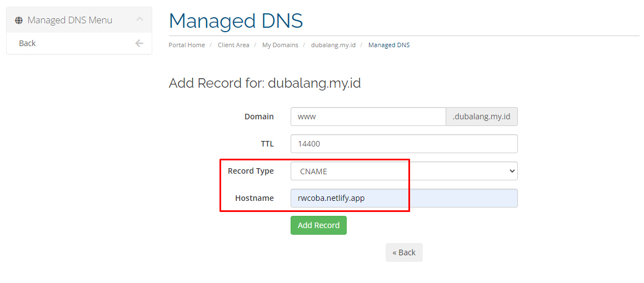Open the Record Type CNAME dropdown

[404, 171]
